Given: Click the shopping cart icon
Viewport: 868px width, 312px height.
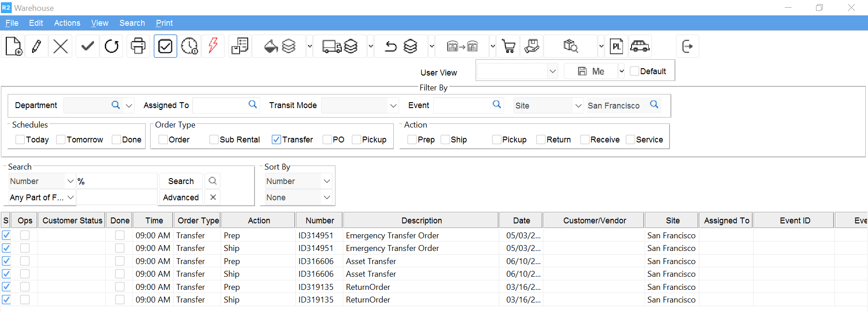Looking at the screenshot, I should [x=509, y=46].
